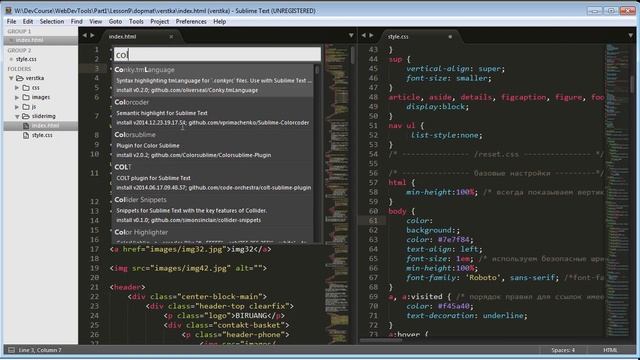Click the sliderimg folder icon
Viewport: 640px width, 360px height.
[x=26, y=116]
